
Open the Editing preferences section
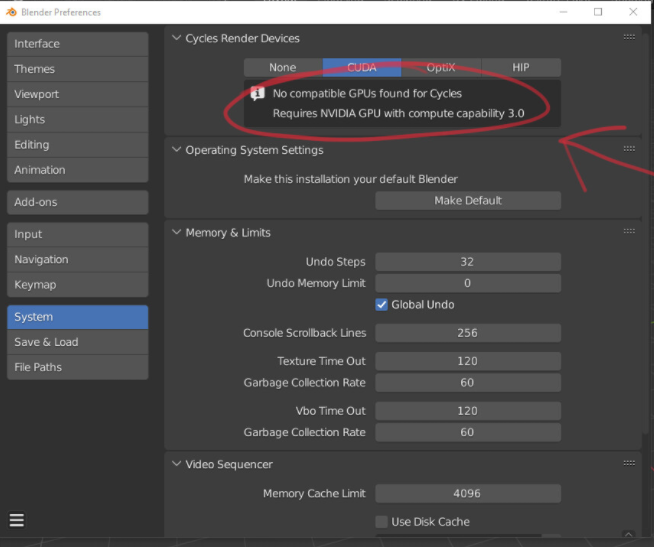pos(78,145)
